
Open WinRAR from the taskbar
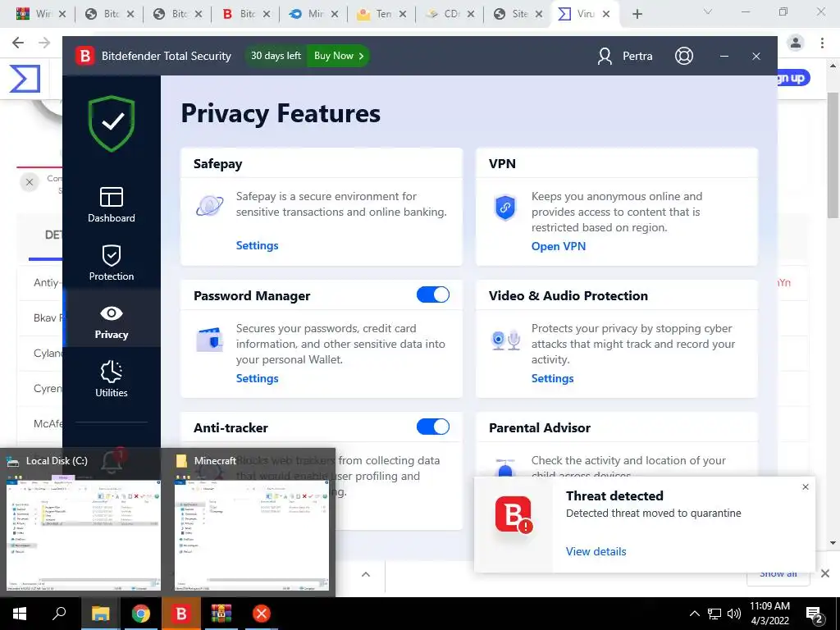pyautogui.click(x=221, y=614)
